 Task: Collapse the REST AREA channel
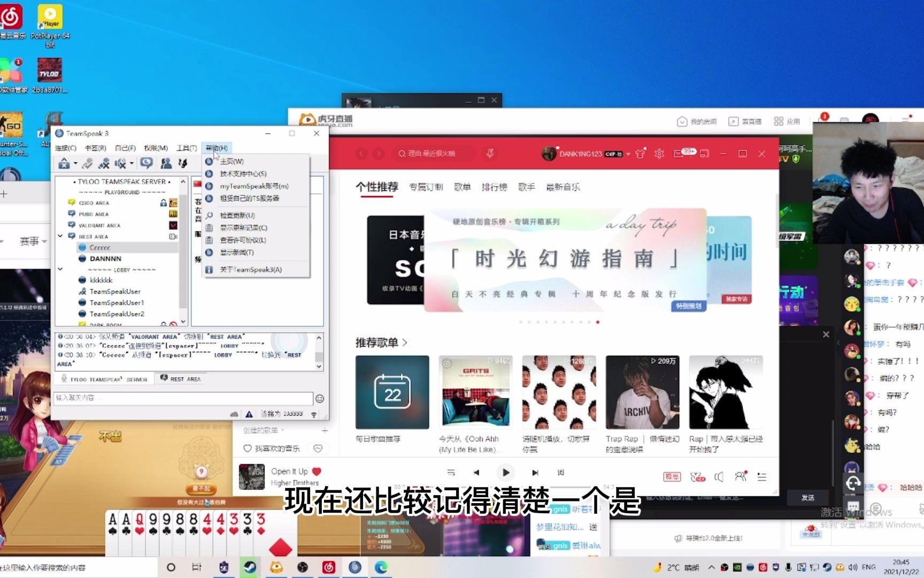[x=60, y=236]
